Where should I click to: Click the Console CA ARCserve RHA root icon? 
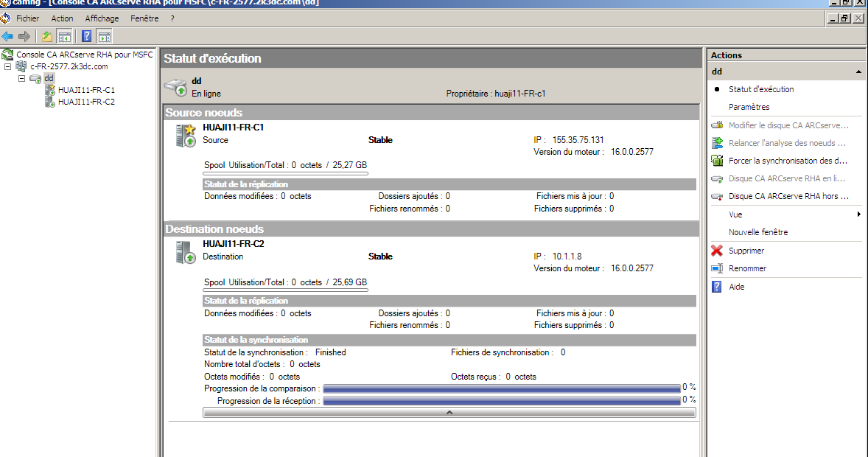click(7, 55)
